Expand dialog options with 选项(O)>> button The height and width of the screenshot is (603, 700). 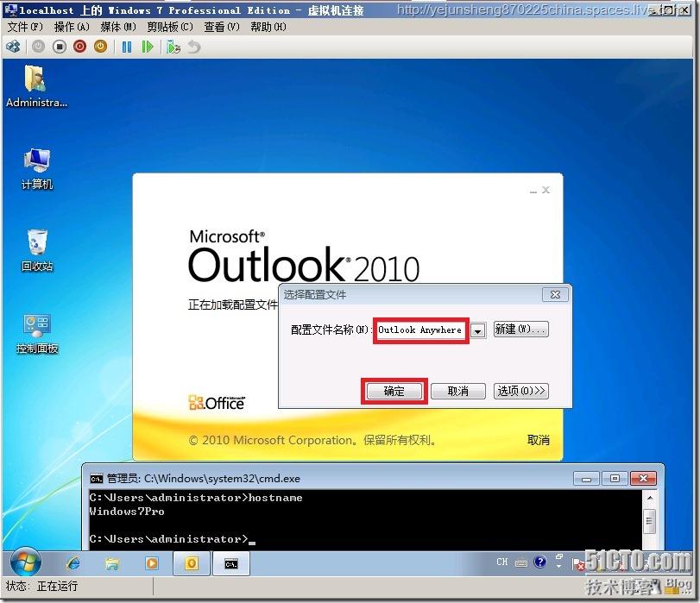click(x=520, y=391)
